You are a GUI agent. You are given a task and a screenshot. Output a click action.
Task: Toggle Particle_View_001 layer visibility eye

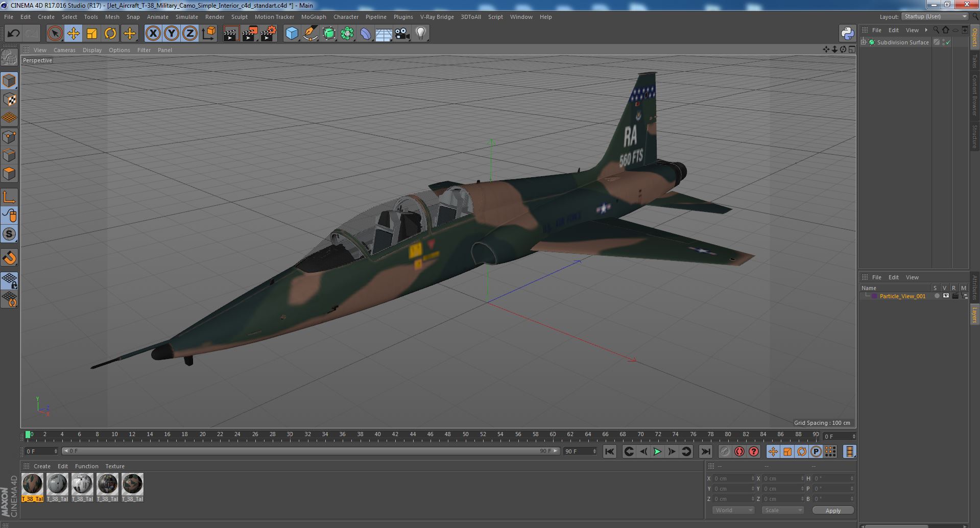tap(946, 296)
